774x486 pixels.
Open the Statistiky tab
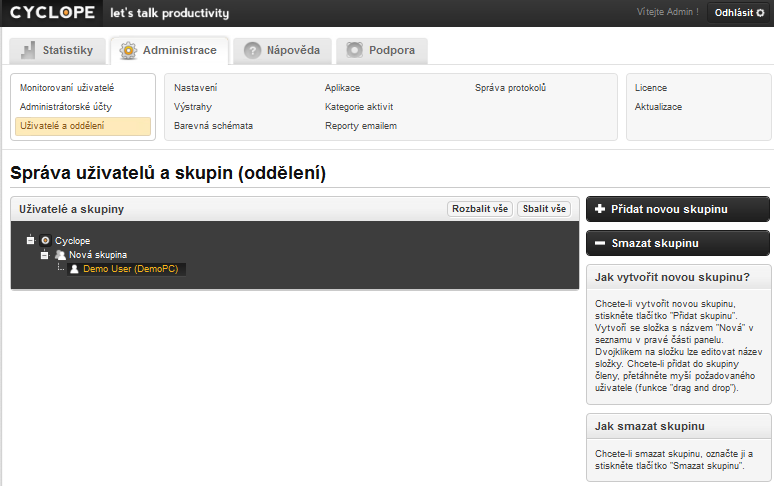tap(57, 51)
